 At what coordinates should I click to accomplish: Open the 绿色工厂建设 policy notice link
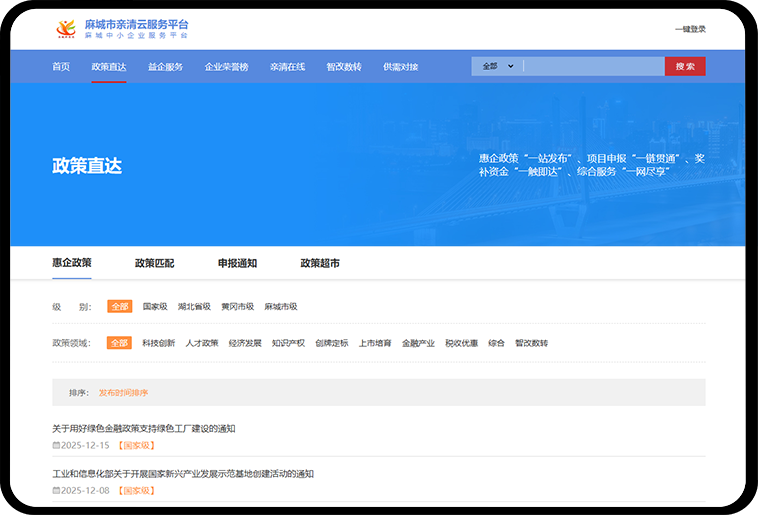(x=144, y=428)
